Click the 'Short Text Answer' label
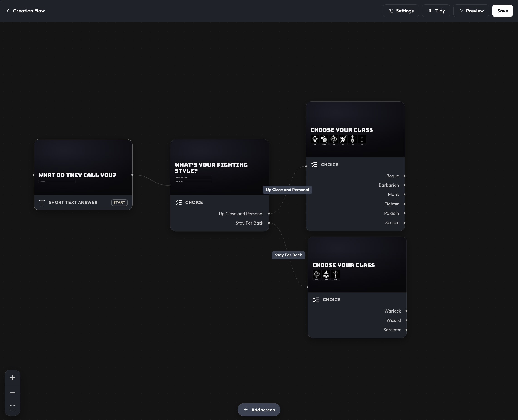 (73, 203)
